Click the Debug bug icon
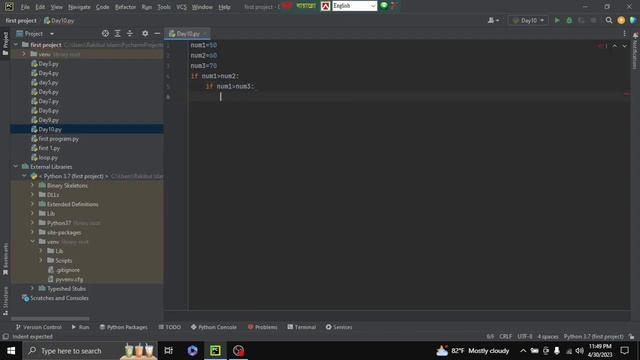Viewport: 640px width, 360px height. point(569,20)
